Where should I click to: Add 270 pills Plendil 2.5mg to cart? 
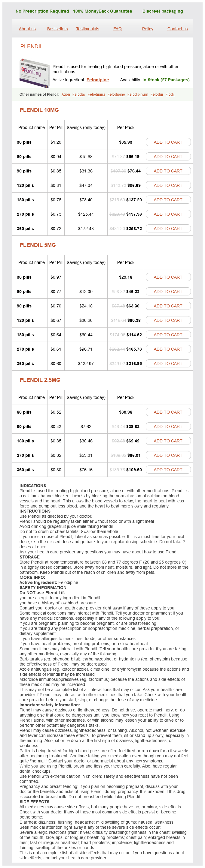click(168, 455)
